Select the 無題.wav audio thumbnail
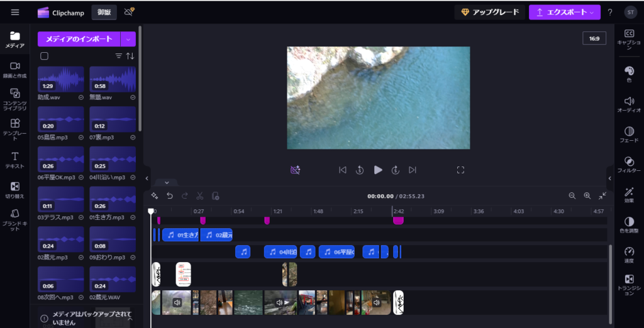The height and width of the screenshot is (328, 644). tap(113, 79)
